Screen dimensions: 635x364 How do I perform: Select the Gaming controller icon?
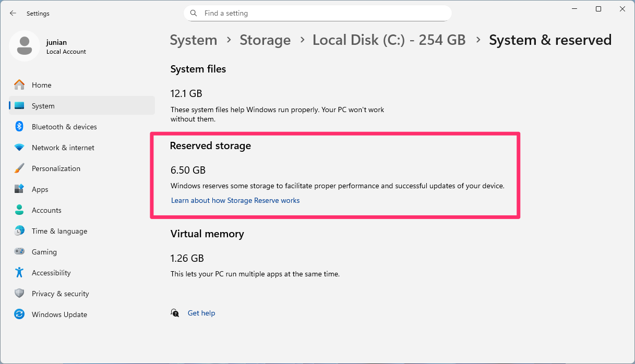point(19,252)
